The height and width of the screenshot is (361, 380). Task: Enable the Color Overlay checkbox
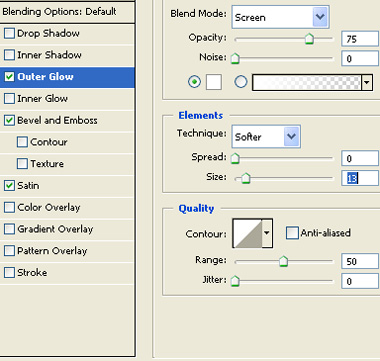pos(9,207)
